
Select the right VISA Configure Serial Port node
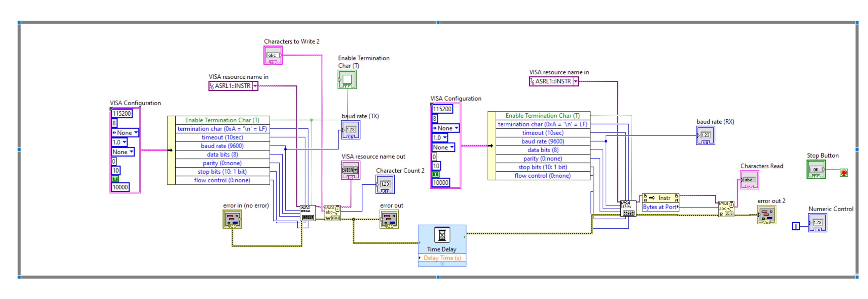click(x=628, y=209)
